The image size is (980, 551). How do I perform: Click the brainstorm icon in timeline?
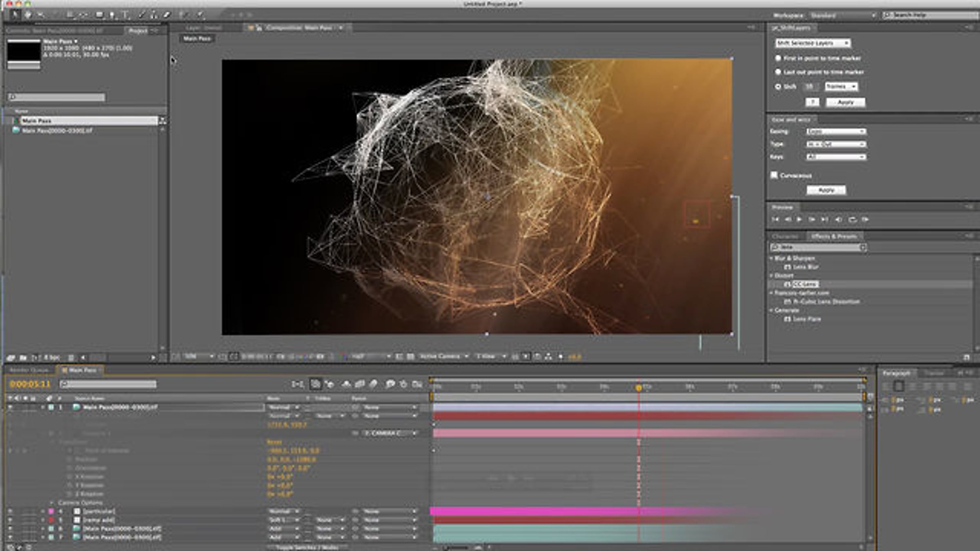pyautogui.click(x=390, y=384)
